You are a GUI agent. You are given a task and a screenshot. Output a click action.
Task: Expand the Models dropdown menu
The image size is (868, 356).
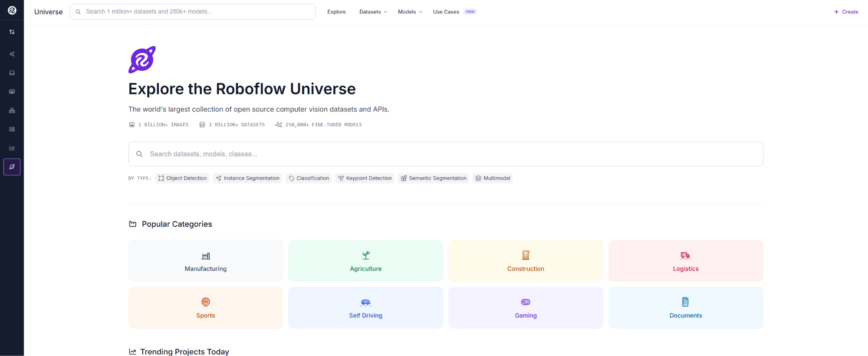tap(410, 12)
